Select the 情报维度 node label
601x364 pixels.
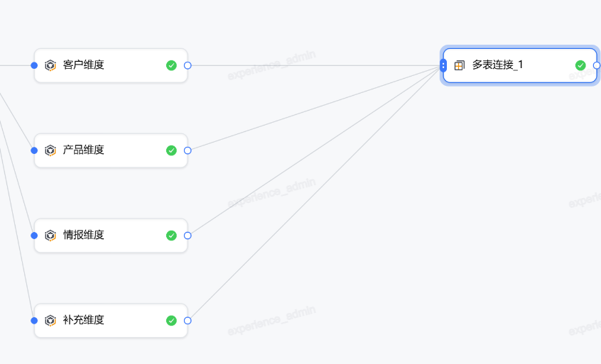[x=84, y=236]
